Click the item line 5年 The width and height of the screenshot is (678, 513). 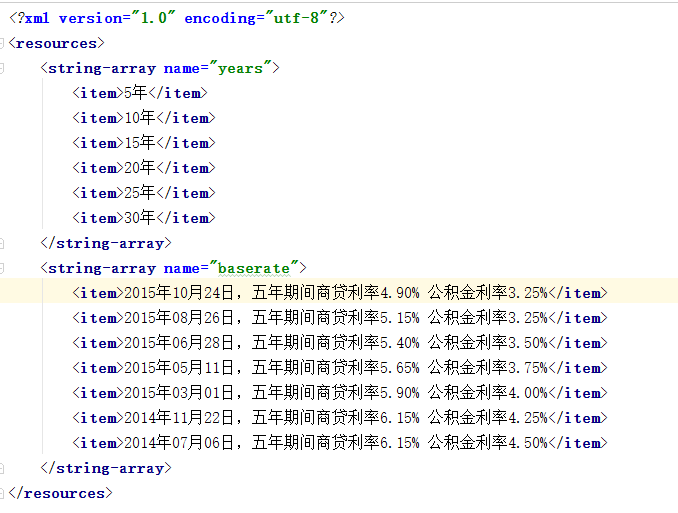coord(140,93)
